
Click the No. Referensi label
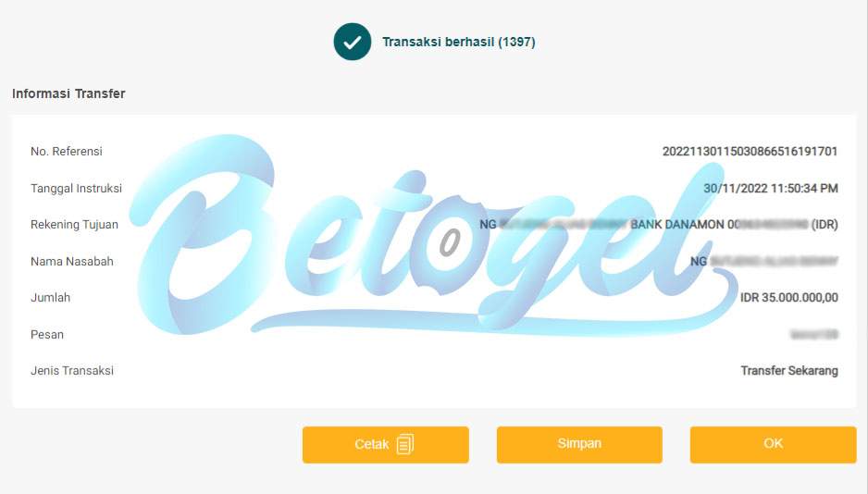[x=67, y=151]
